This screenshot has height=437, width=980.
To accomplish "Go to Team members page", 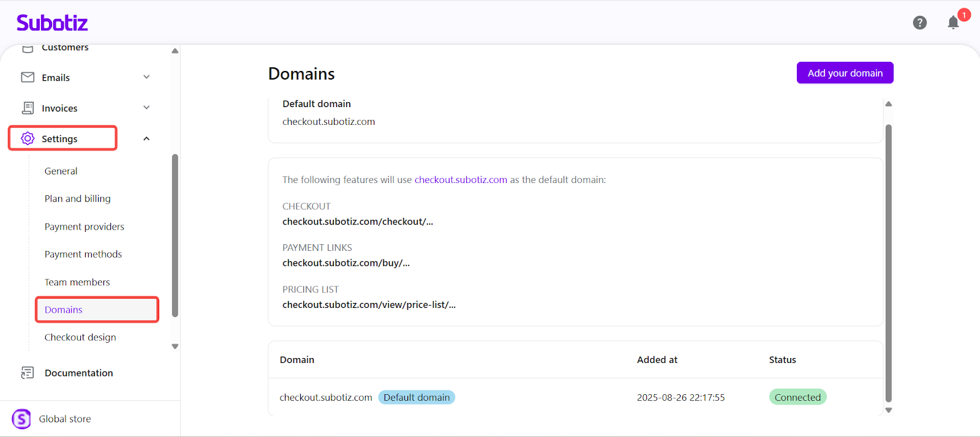I will click(x=77, y=282).
